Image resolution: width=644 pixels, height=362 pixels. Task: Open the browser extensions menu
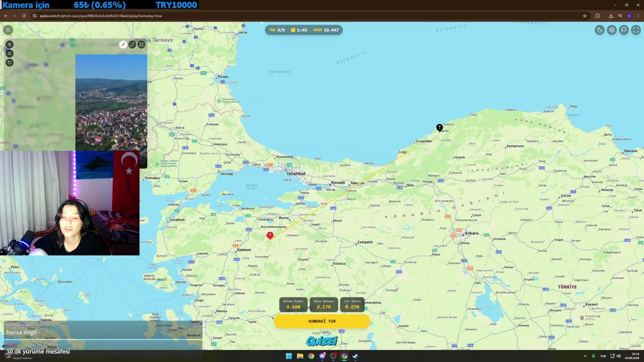point(598,16)
